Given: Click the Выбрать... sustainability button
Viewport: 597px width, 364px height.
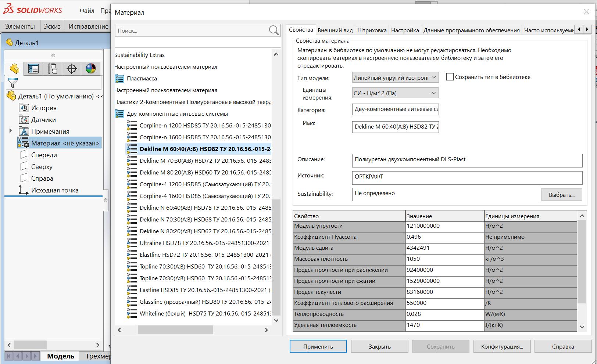Looking at the screenshot, I should 561,195.
